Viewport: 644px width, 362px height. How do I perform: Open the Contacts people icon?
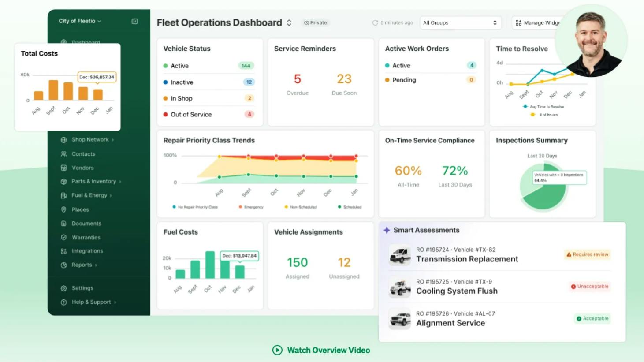63,154
